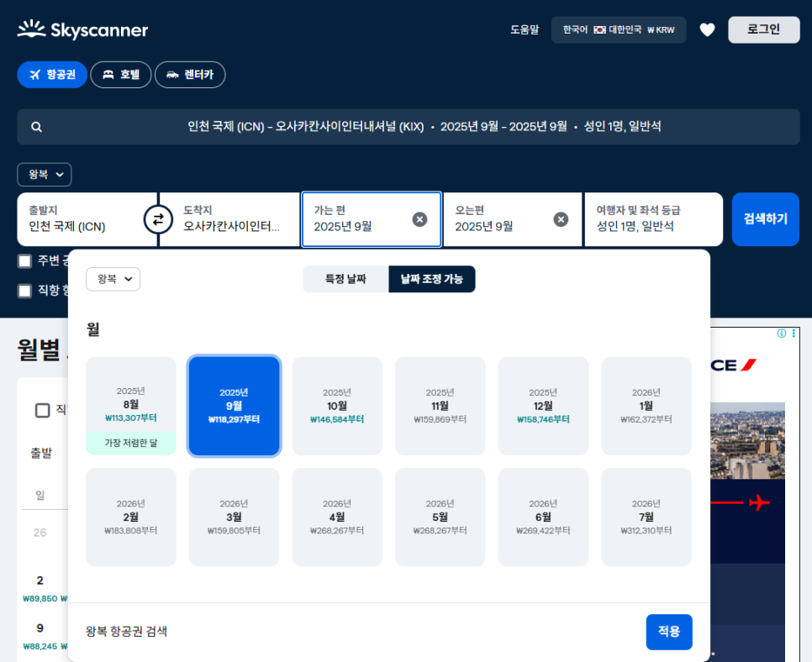Select 2026년 1월 month card

[646, 406]
